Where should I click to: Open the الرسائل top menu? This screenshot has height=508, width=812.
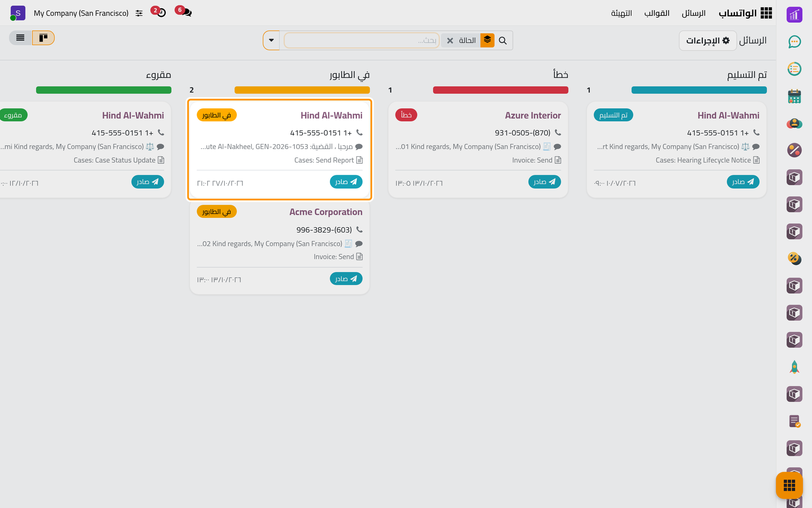(x=694, y=13)
